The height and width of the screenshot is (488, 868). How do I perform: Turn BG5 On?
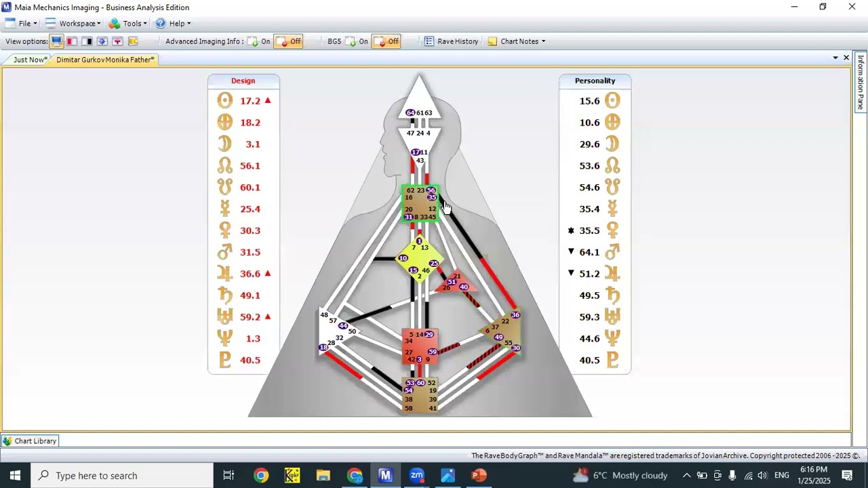pyautogui.click(x=357, y=41)
